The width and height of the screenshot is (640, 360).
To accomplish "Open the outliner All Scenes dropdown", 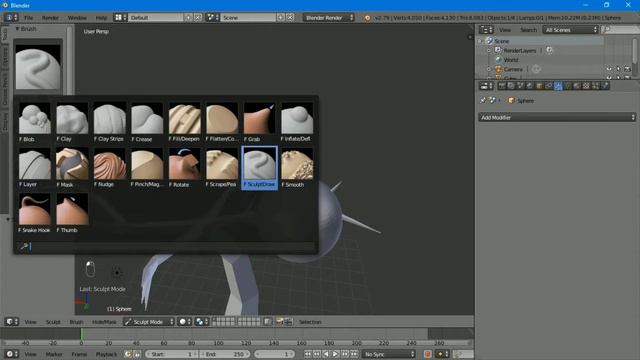I will tap(571, 30).
